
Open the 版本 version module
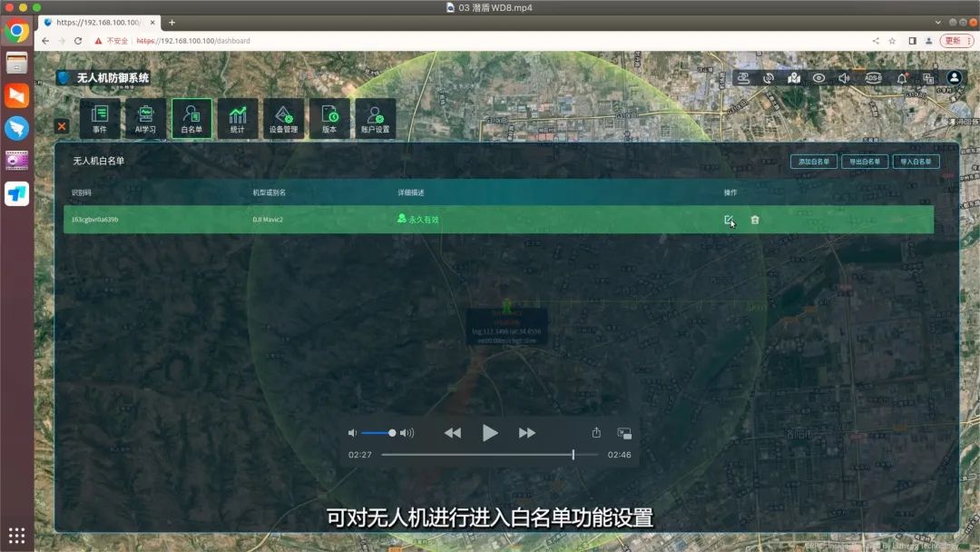(x=329, y=118)
